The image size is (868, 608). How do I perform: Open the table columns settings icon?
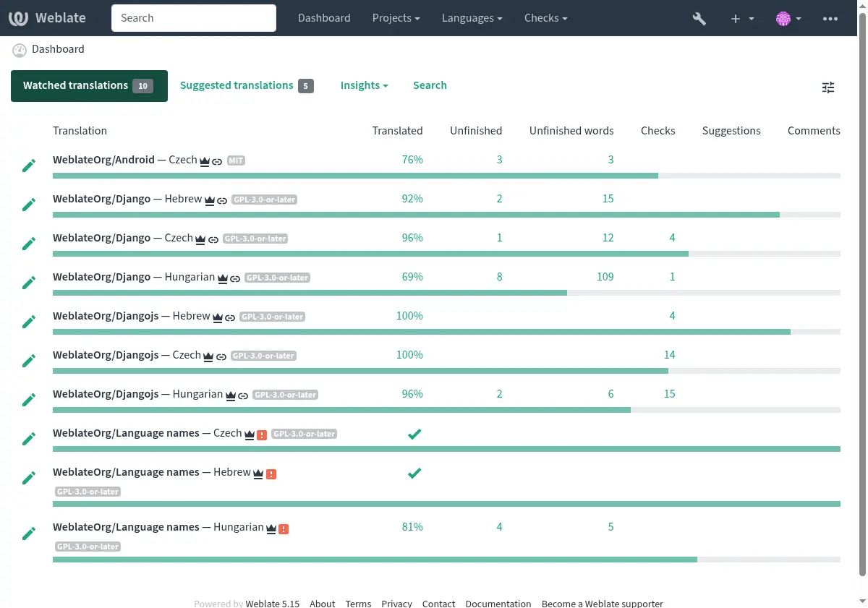point(828,87)
